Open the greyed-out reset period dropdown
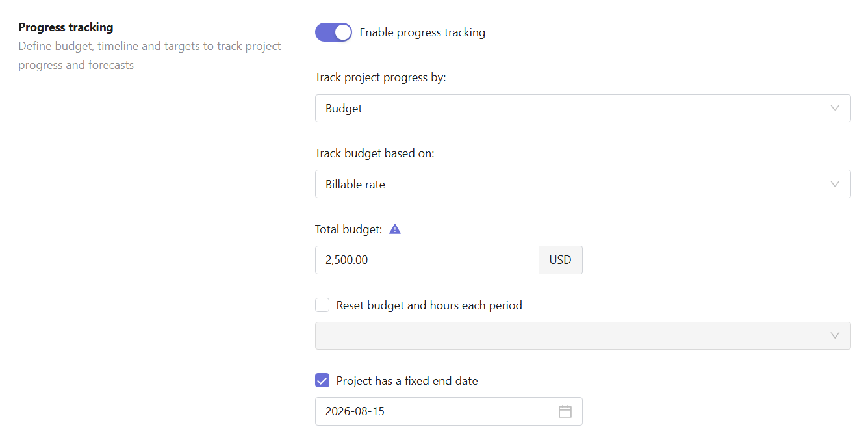Screen dimensions: 868x440 point(583,335)
